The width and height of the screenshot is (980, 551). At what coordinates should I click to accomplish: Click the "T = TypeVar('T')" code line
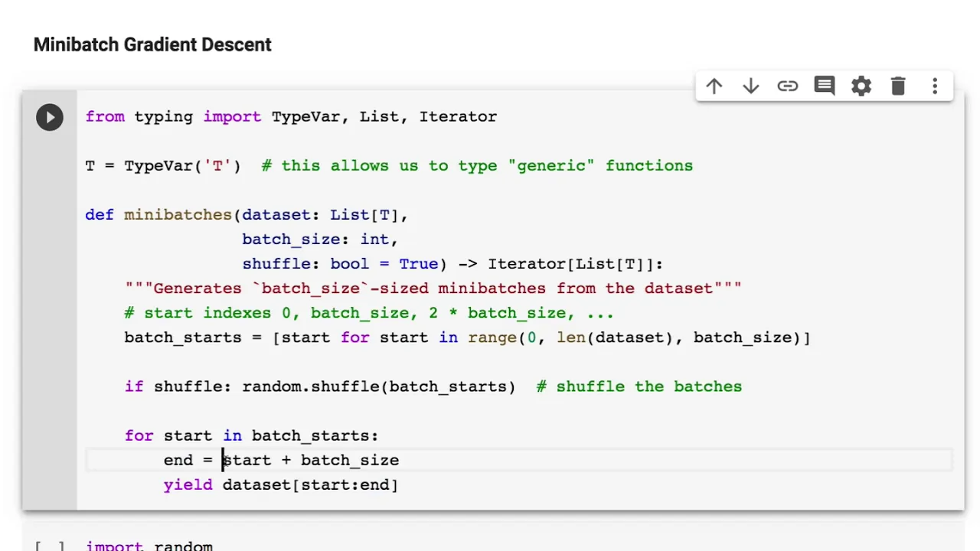163,165
